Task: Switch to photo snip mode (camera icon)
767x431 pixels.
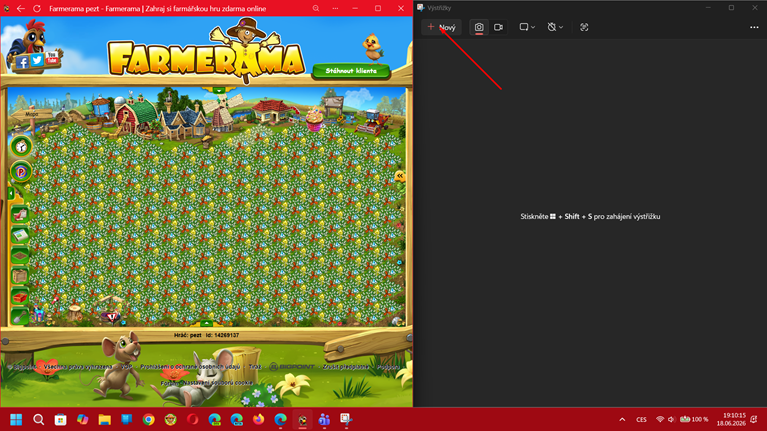Action: coord(479,27)
